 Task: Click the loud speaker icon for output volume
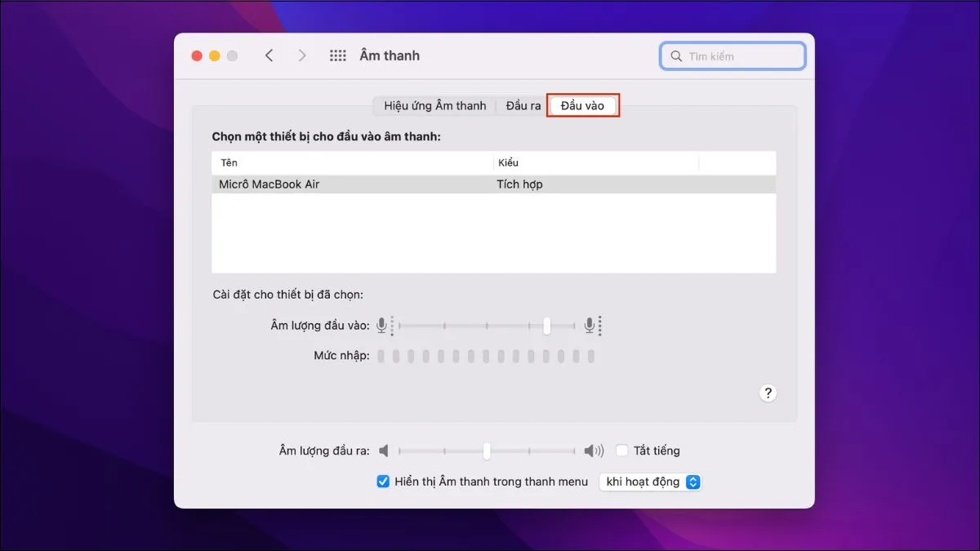594,451
